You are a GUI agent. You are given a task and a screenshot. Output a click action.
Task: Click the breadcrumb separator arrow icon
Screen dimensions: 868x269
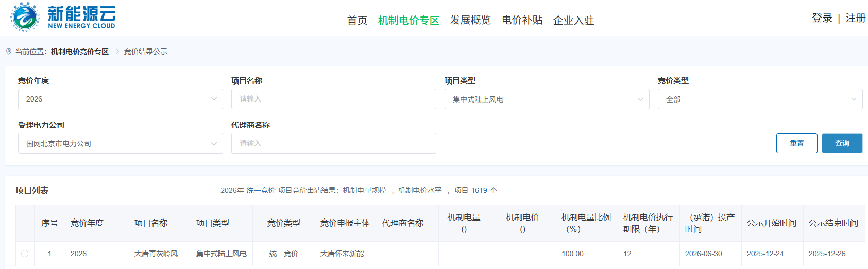pos(117,52)
